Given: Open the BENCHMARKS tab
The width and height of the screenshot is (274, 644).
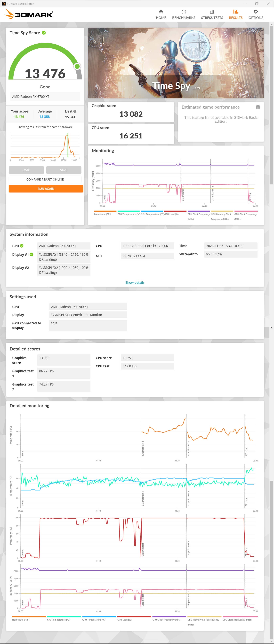Looking at the screenshot, I should [x=183, y=15].
